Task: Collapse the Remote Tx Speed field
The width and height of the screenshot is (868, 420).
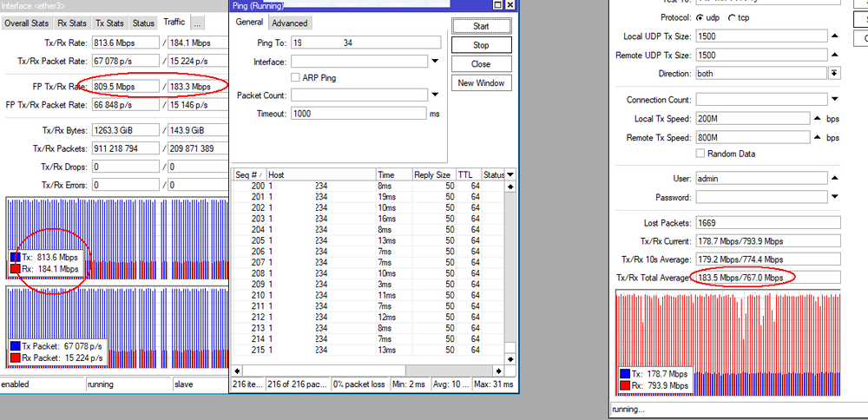Action: tap(817, 137)
